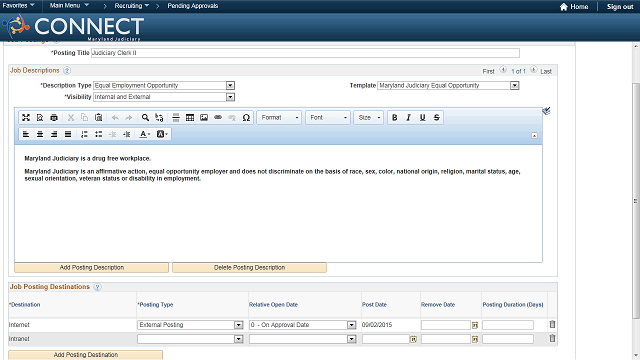Apply Bold formatting
Viewport: 640px width, 360px height.
(x=394, y=118)
